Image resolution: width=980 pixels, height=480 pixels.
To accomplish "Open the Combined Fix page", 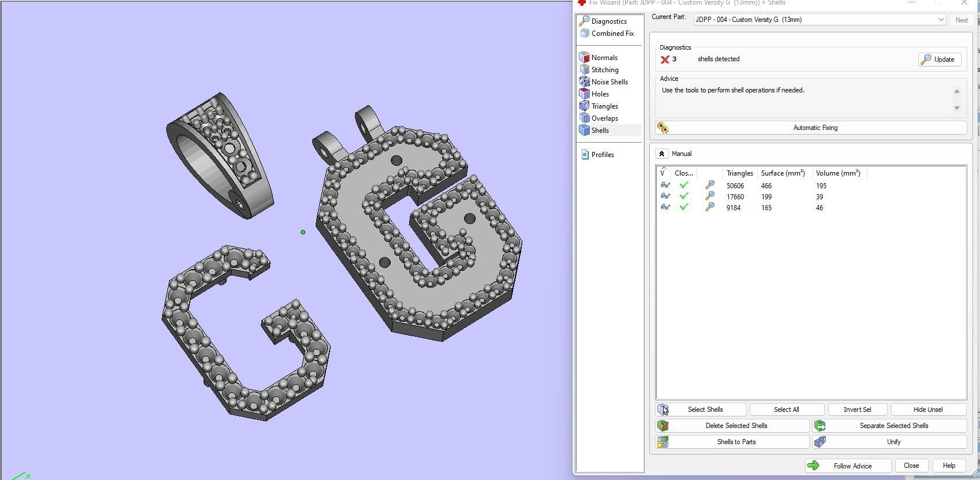I will pos(612,34).
